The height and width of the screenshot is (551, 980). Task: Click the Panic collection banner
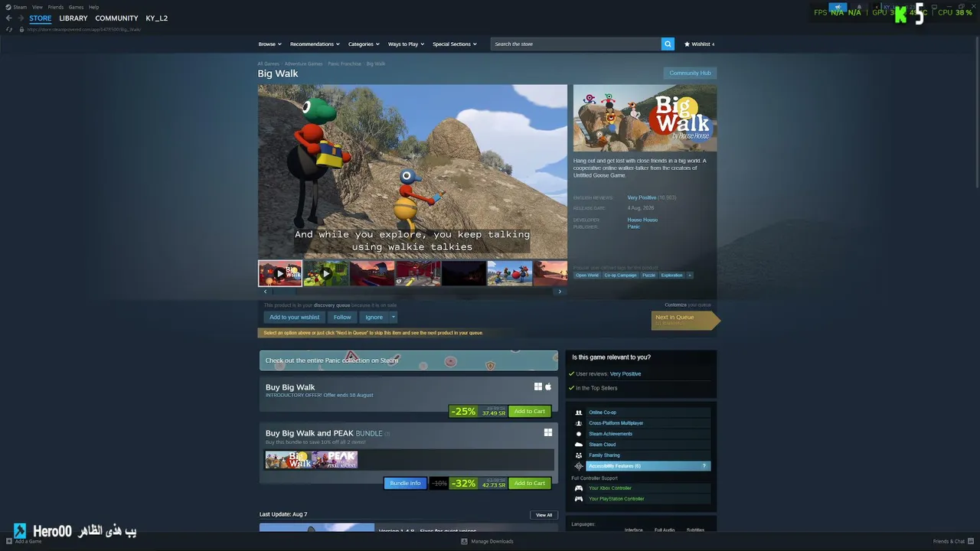[x=409, y=360]
